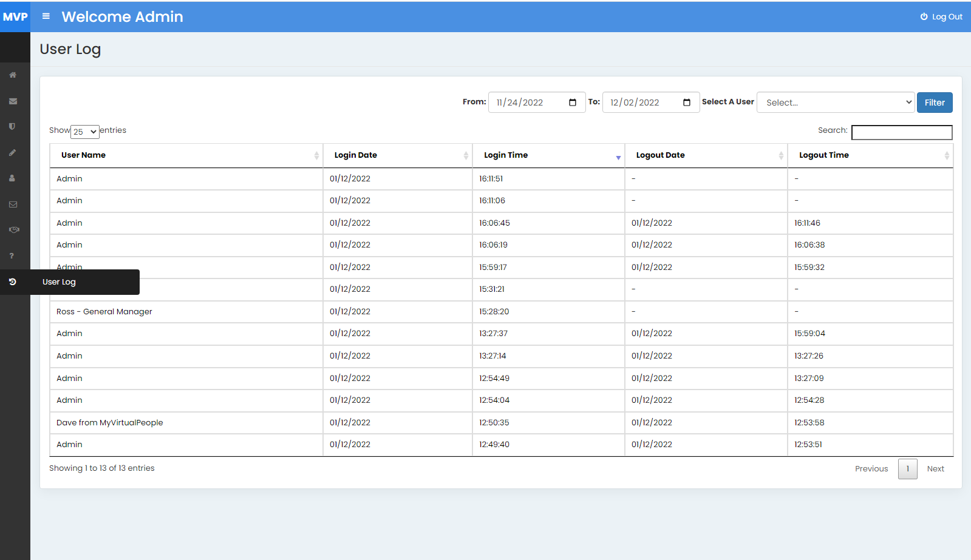This screenshot has height=560, width=971.
Task: Click into the Search input field
Action: (x=901, y=132)
